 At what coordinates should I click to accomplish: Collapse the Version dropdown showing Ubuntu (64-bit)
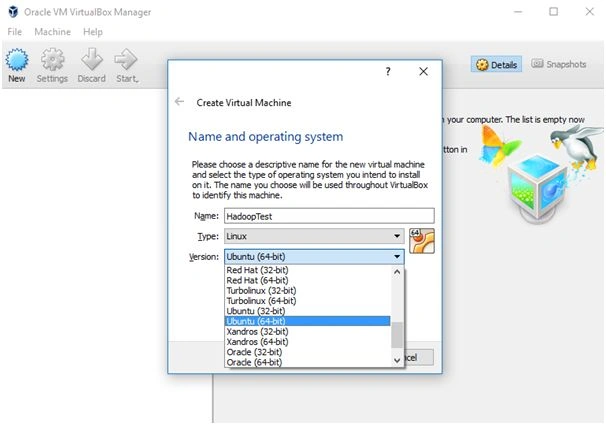click(x=314, y=257)
